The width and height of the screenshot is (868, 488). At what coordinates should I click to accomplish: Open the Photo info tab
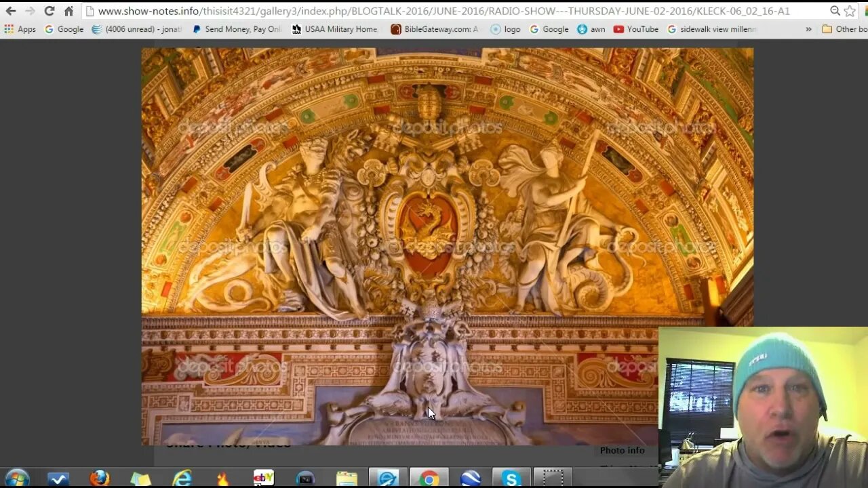(x=622, y=450)
